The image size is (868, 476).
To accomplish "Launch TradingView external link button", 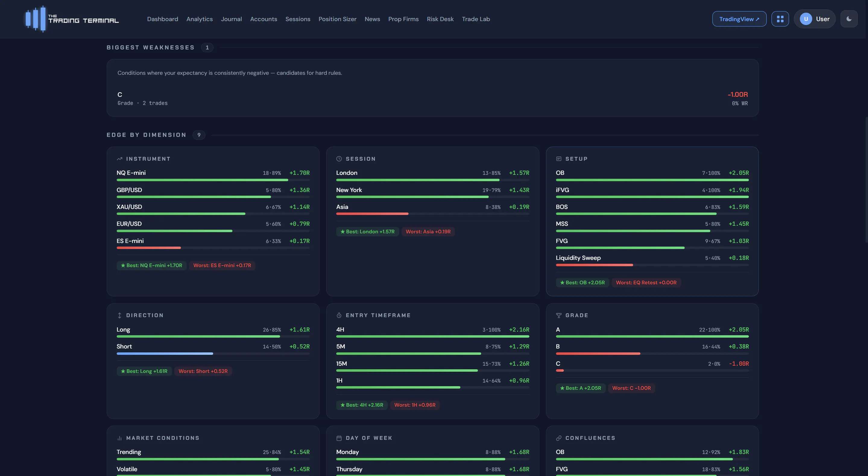I will click(739, 19).
